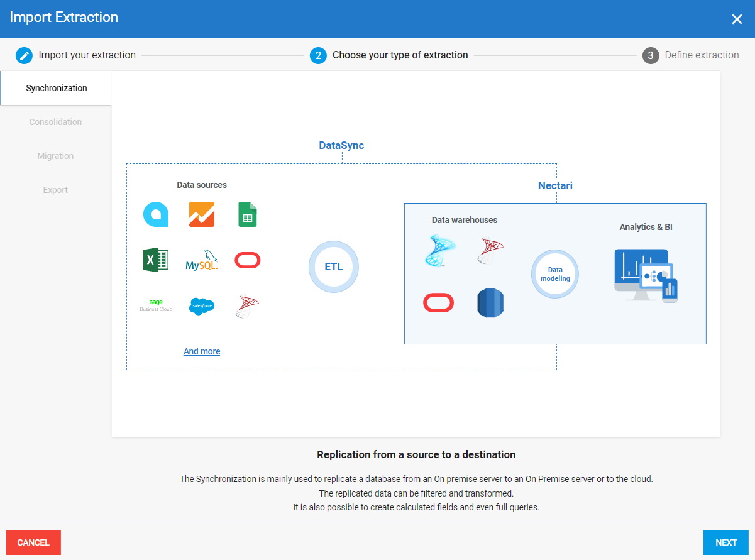Click the orange Google Analytics icon
The image size is (755, 560).
tap(202, 214)
